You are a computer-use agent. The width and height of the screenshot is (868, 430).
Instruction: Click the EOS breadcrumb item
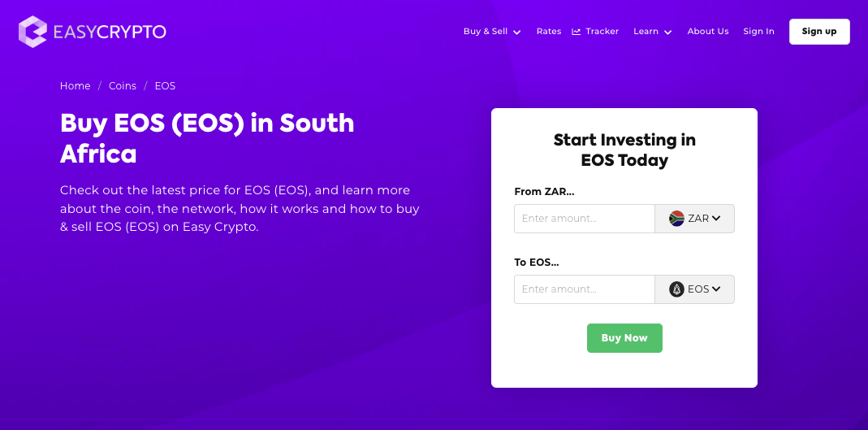point(165,86)
